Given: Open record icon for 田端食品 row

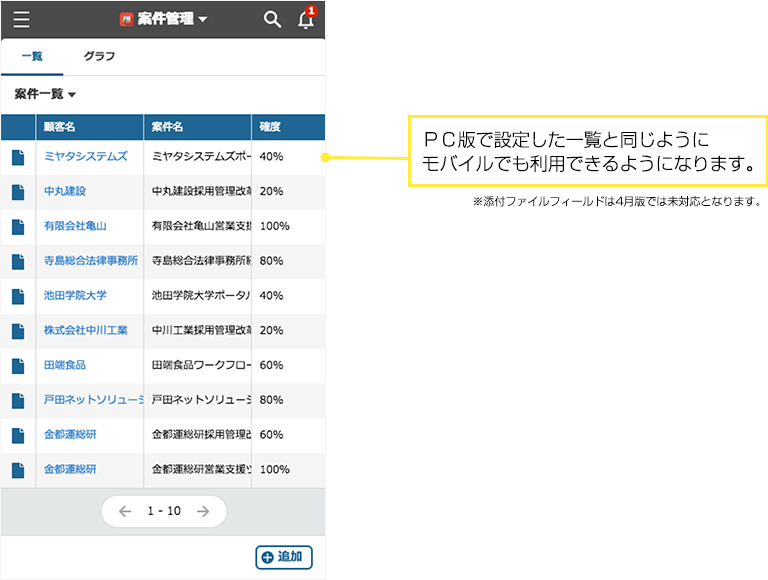Looking at the screenshot, I should [x=18, y=366].
